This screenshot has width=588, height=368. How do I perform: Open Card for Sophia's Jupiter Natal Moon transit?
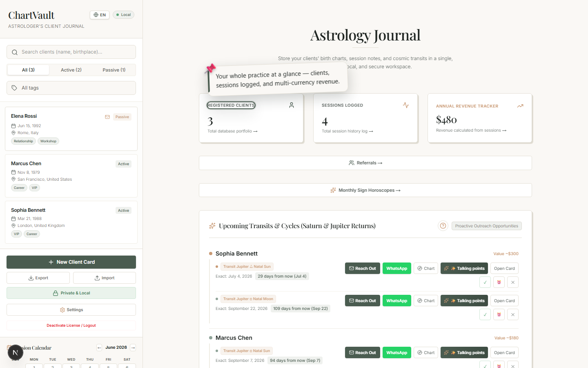click(x=504, y=301)
